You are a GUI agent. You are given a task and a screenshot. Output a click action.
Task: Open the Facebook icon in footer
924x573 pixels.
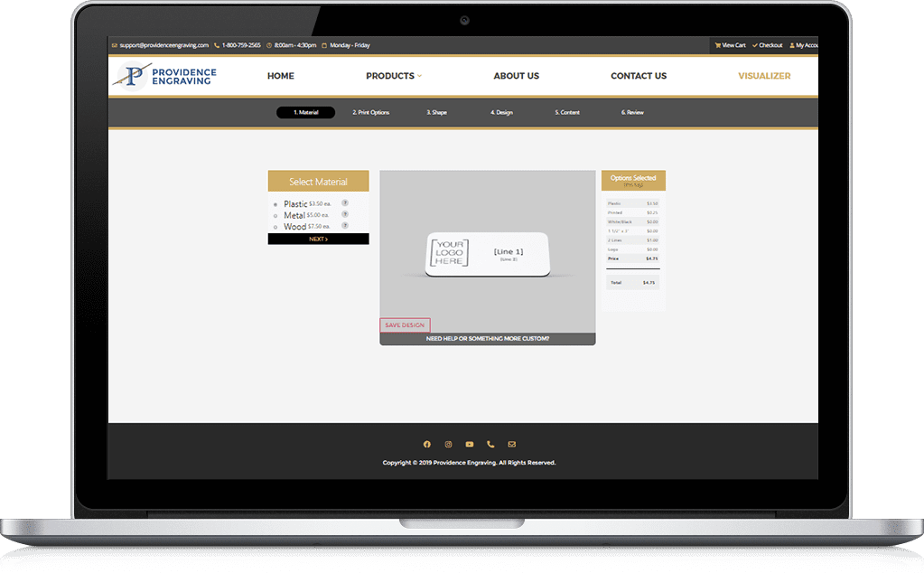427,444
